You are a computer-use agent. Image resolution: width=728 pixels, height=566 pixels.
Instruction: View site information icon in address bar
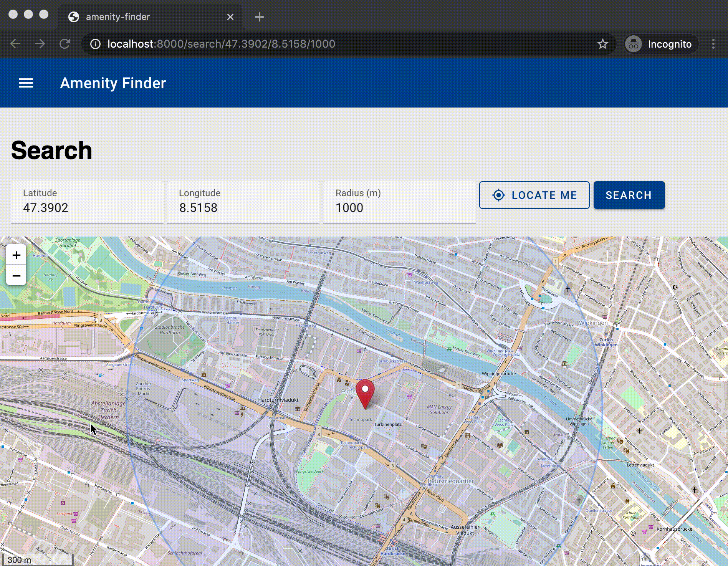point(95,44)
